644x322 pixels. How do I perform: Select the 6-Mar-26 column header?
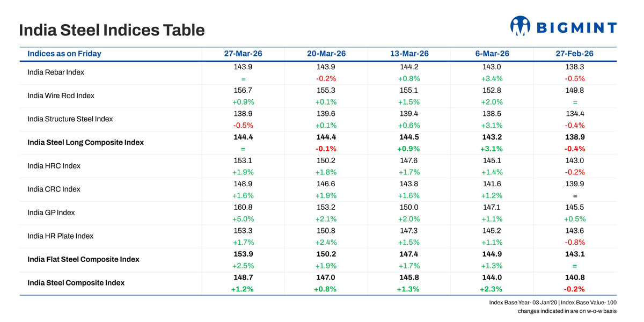pos(493,54)
